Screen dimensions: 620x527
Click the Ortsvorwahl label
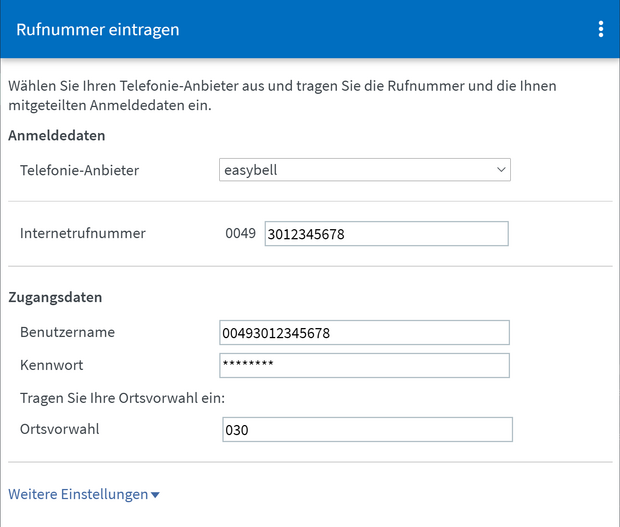(60, 429)
